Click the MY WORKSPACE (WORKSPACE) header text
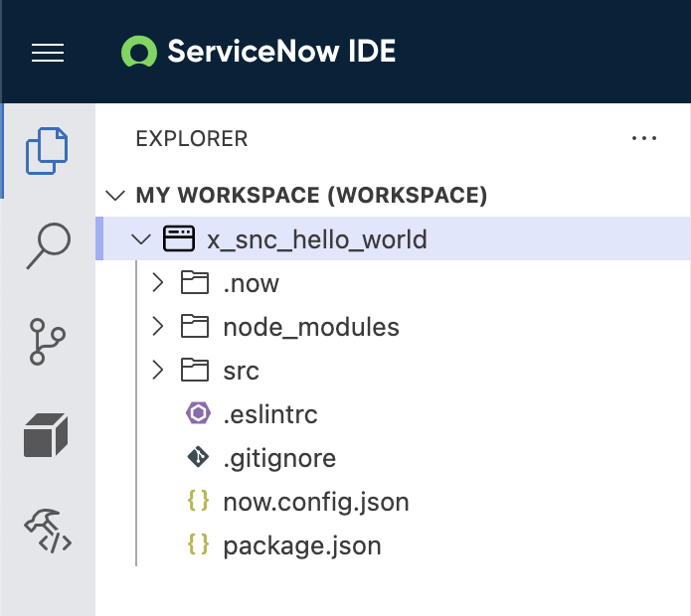This screenshot has height=616, width=691. coord(311,195)
